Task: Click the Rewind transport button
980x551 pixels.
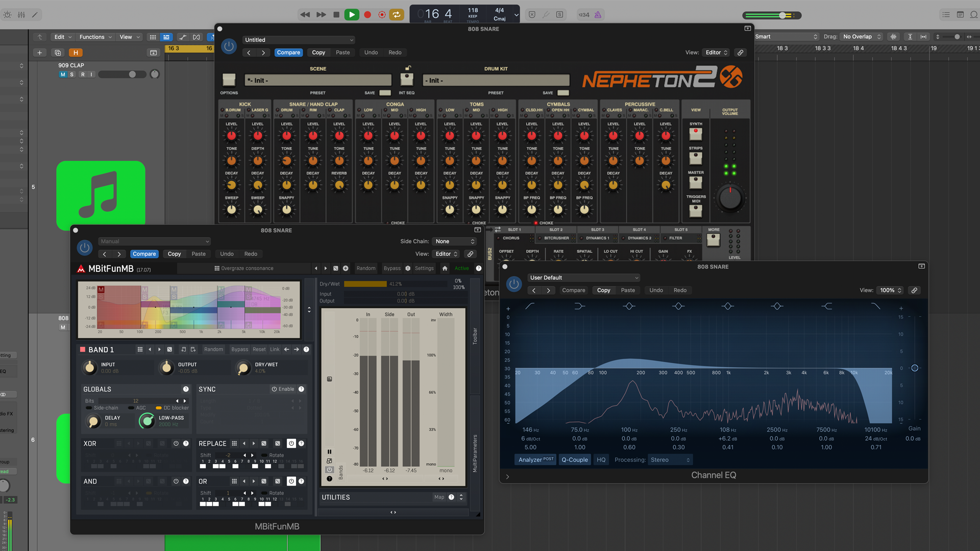Action: [305, 15]
